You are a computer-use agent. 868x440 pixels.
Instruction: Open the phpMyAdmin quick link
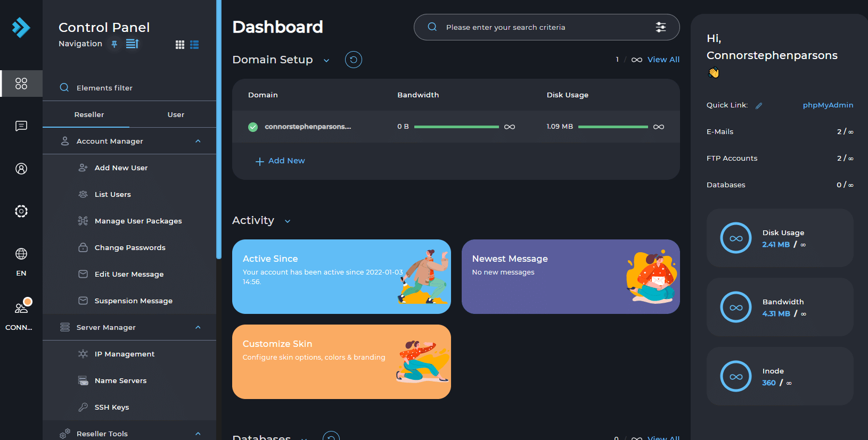(x=828, y=105)
